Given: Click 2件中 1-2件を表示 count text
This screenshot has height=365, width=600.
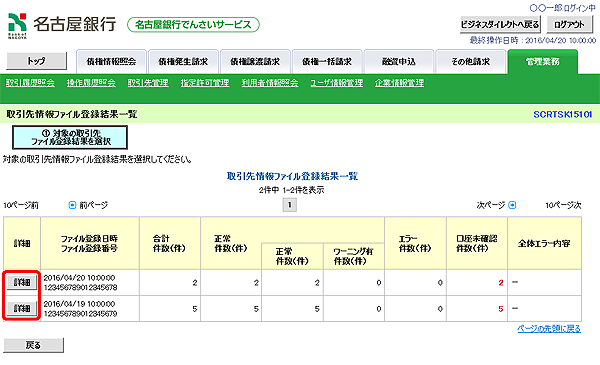Looking at the screenshot, I should click(x=291, y=190).
